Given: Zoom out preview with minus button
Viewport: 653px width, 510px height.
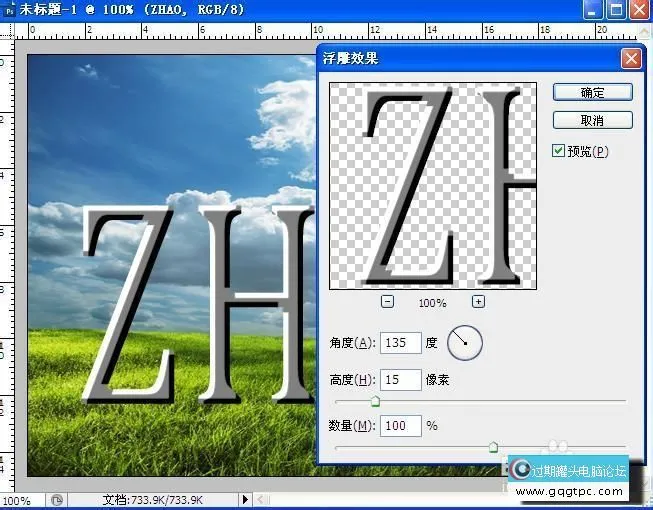Looking at the screenshot, I should pos(387,301).
